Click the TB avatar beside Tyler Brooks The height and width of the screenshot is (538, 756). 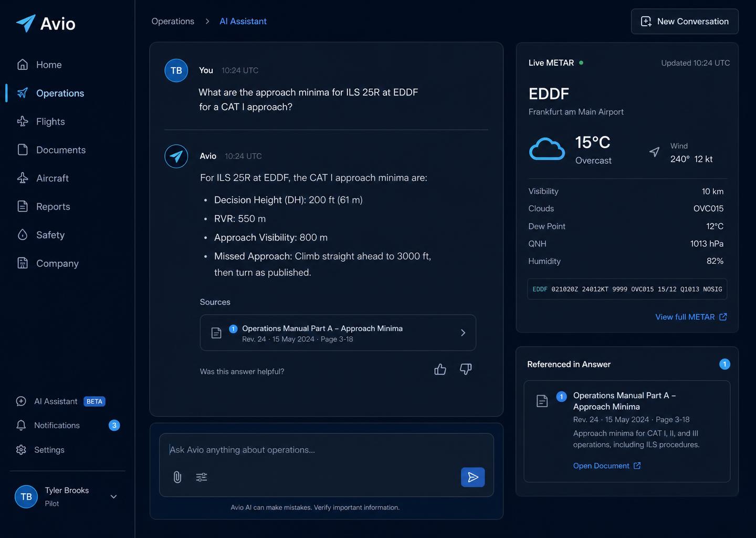pos(26,496)
